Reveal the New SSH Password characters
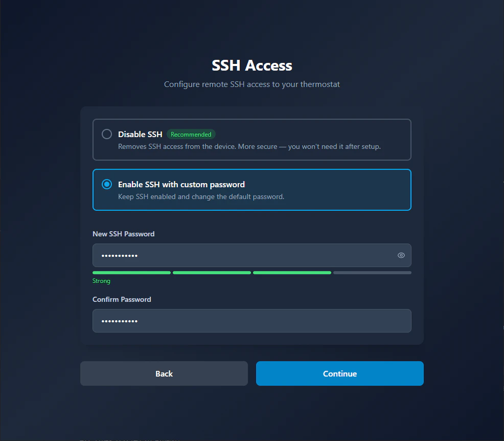The width and height of the screenshot is (504, 441). tap(401, 255)
